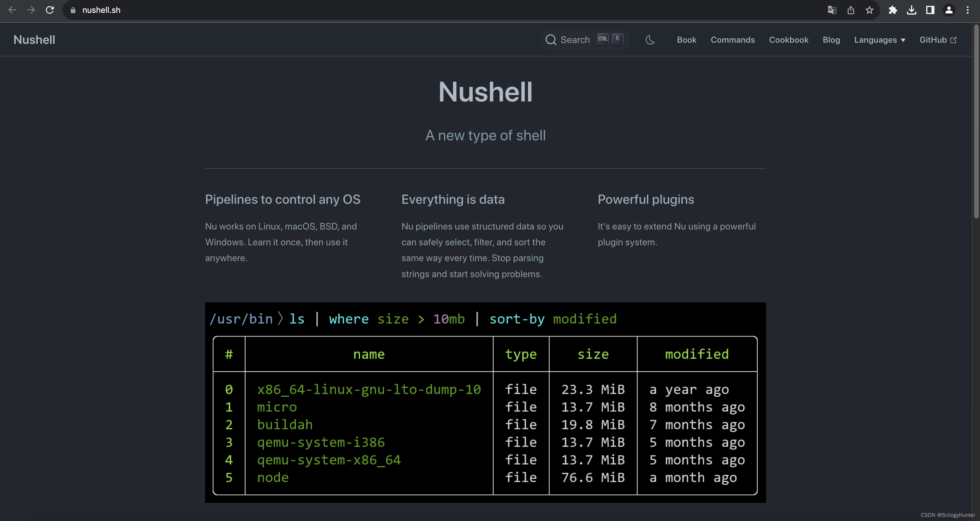Click the '10mb' value in the command
Viewport: 980px width, 521px height.
[x=449, y=319]
